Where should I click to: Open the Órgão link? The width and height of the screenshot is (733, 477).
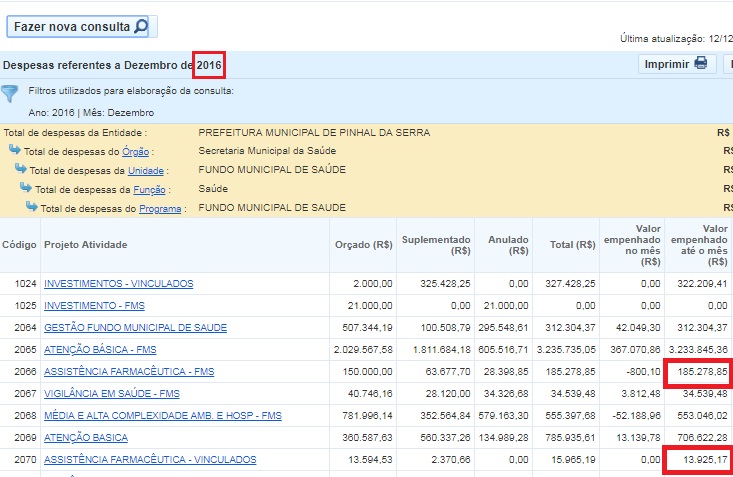(x=136, y=152)
